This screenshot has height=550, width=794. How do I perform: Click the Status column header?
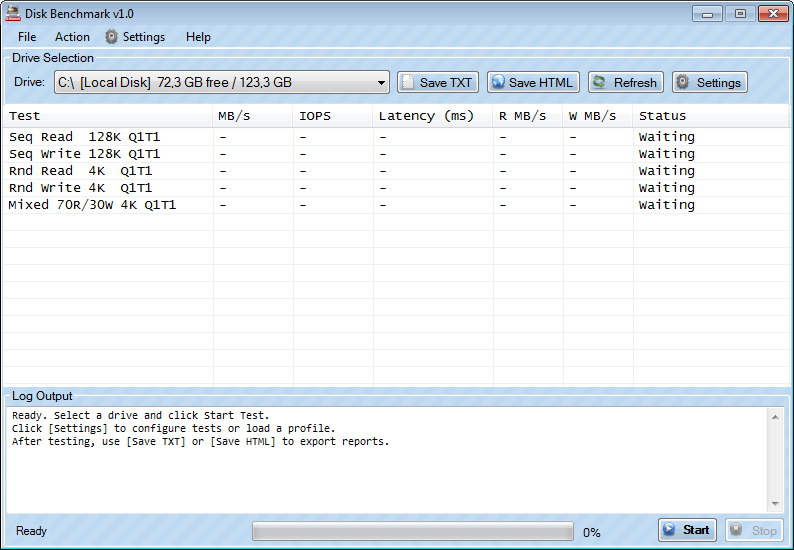click(711, 116)
